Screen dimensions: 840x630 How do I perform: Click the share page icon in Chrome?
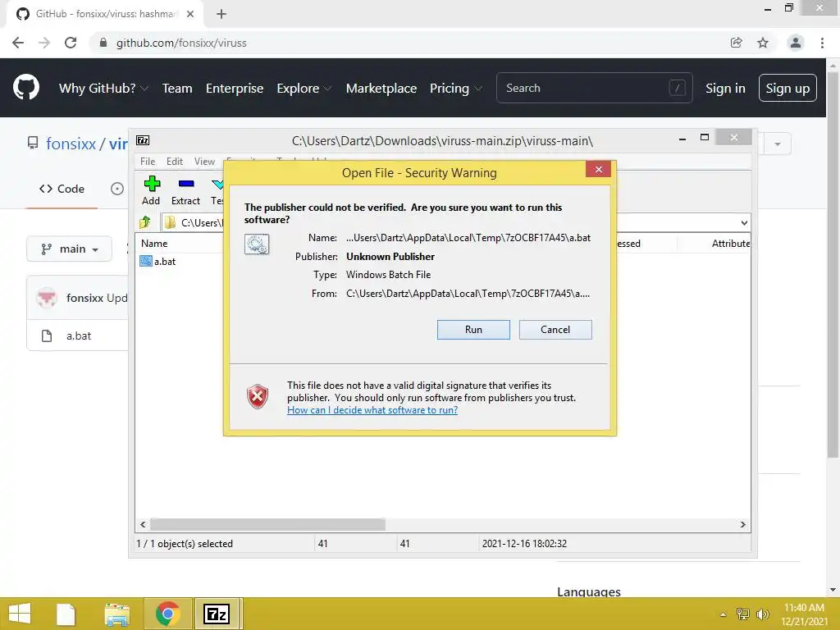tap(737, 43)
